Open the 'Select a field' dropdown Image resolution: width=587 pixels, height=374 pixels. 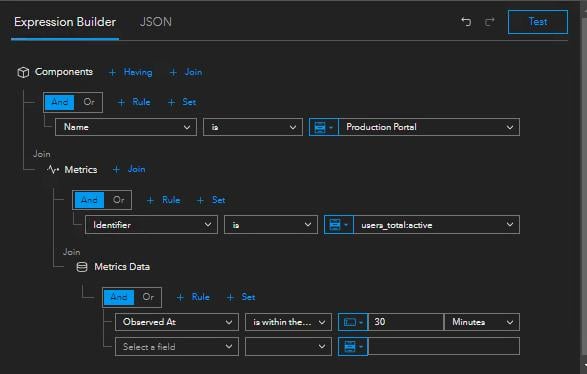pyautogui.click(x=177, y=347)
